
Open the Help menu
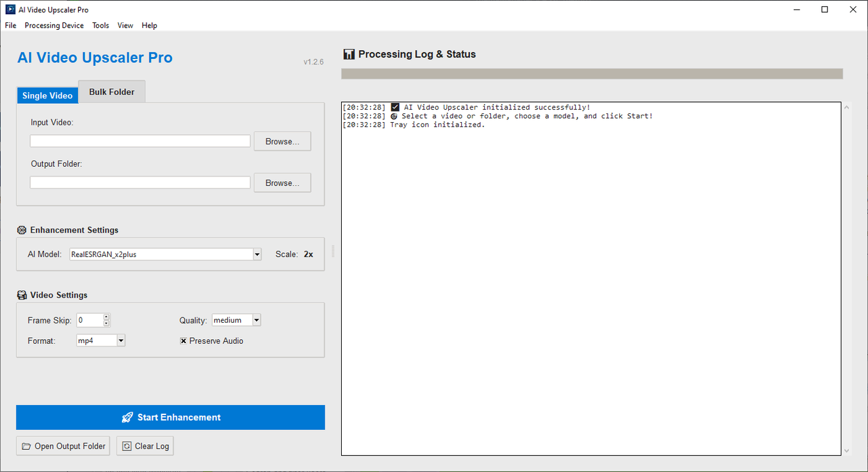(x=149, y=26)
